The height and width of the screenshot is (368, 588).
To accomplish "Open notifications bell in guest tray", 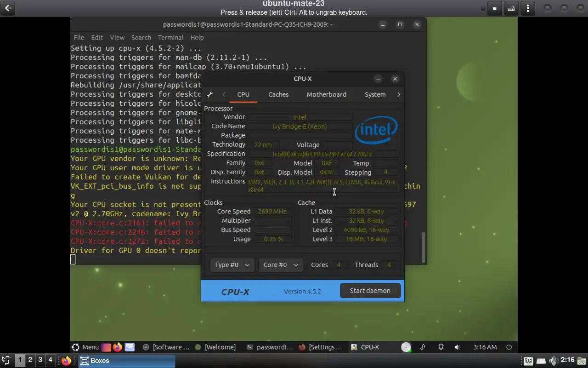I will click(441, 347).
